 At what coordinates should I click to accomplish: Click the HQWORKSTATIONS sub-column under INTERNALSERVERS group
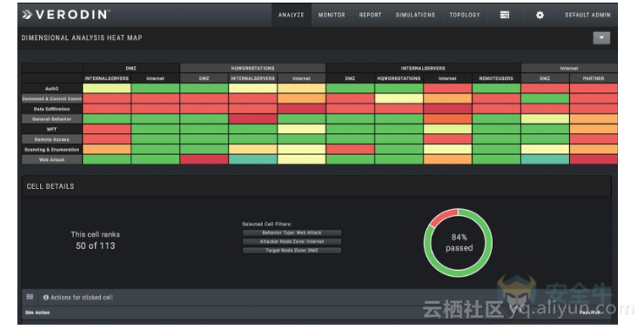click(x=399, y=78)
